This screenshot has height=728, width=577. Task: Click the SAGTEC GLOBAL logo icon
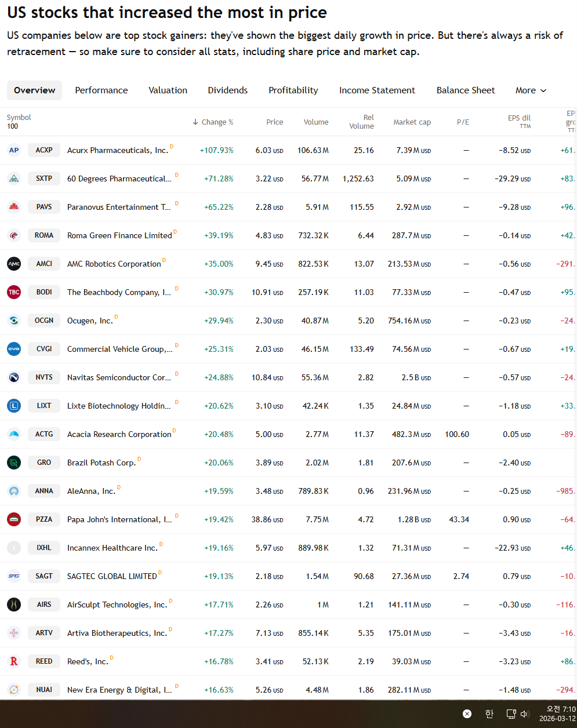coord(14,576)
